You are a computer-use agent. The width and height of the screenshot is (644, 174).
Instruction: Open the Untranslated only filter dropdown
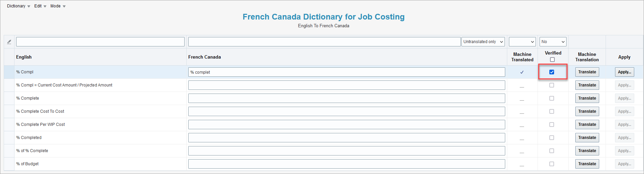click(483, 42)
